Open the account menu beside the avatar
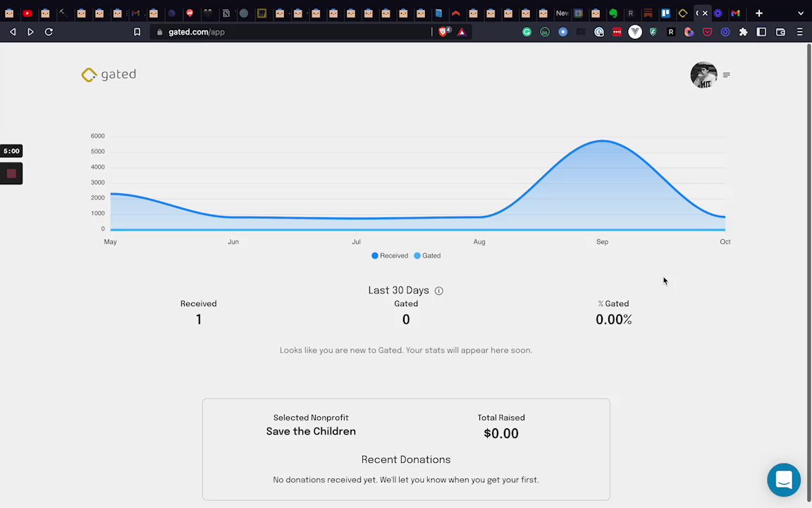The width and height of the screenshot is (812, 508). pos(727,75)
